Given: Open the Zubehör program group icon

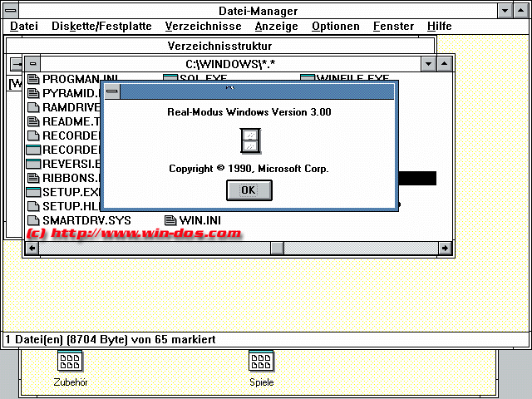Looking at the screenshot, I should tap(70, 361).
